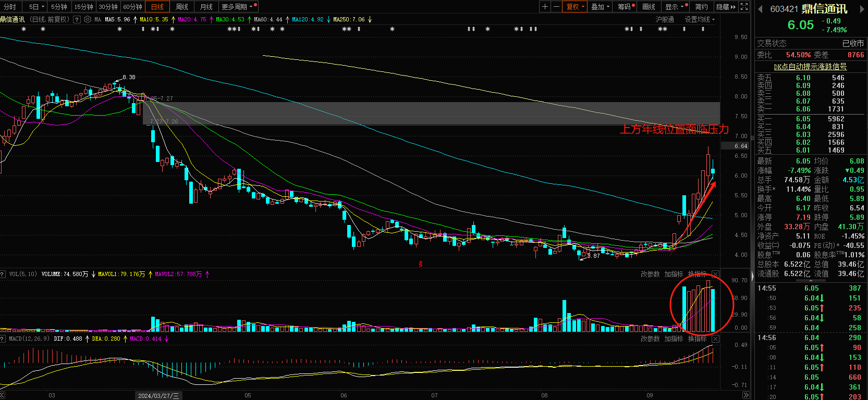Switch to 60分钟 chart tab
The height and width of the screenshot is (400, 868).
[132, 7]
